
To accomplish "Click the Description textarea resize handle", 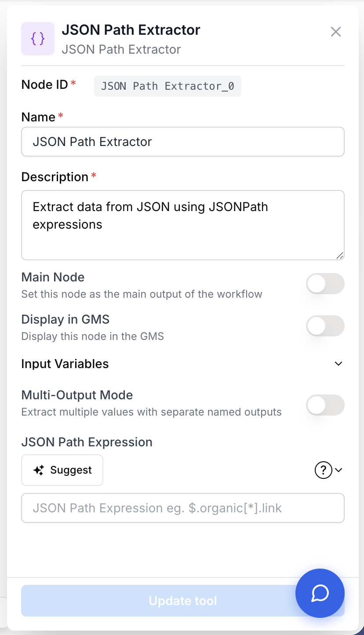I will [x=340, y=255].
